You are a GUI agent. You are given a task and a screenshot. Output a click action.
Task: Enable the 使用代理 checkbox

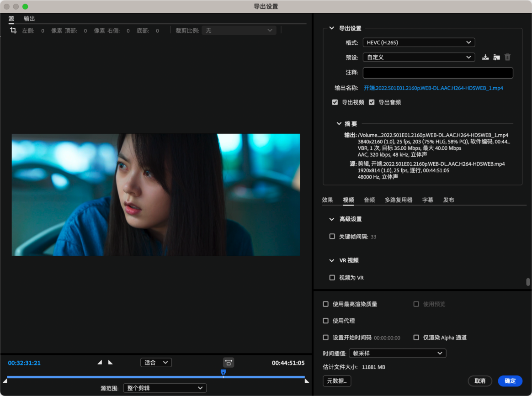[326, 321]
